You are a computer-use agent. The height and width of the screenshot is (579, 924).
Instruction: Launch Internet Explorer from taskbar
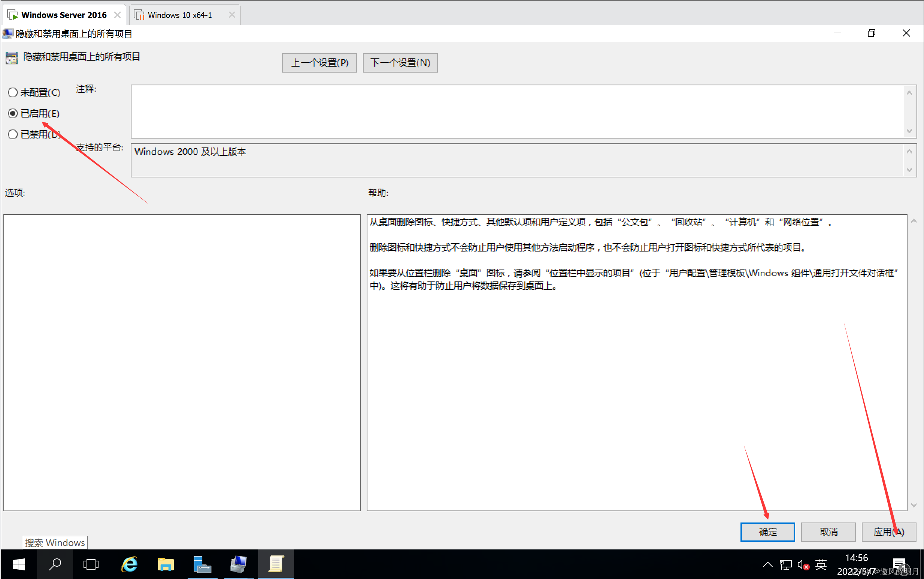click(x=130, y=564)
